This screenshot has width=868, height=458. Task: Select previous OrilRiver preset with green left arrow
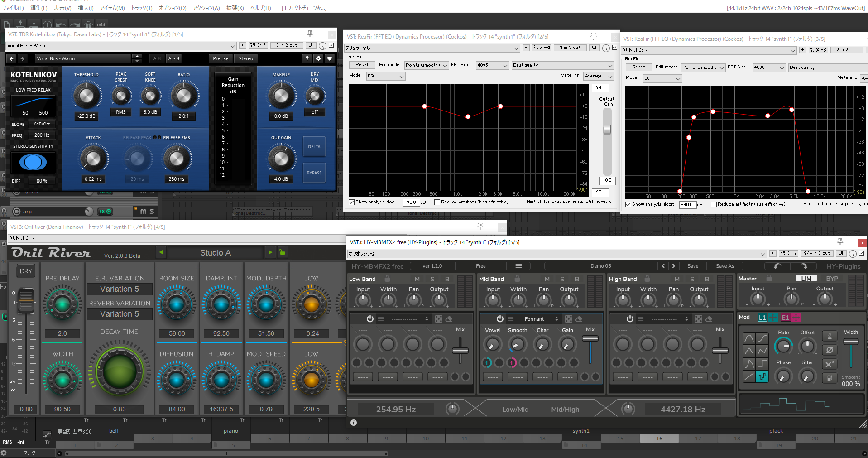[x=161, y=252]
